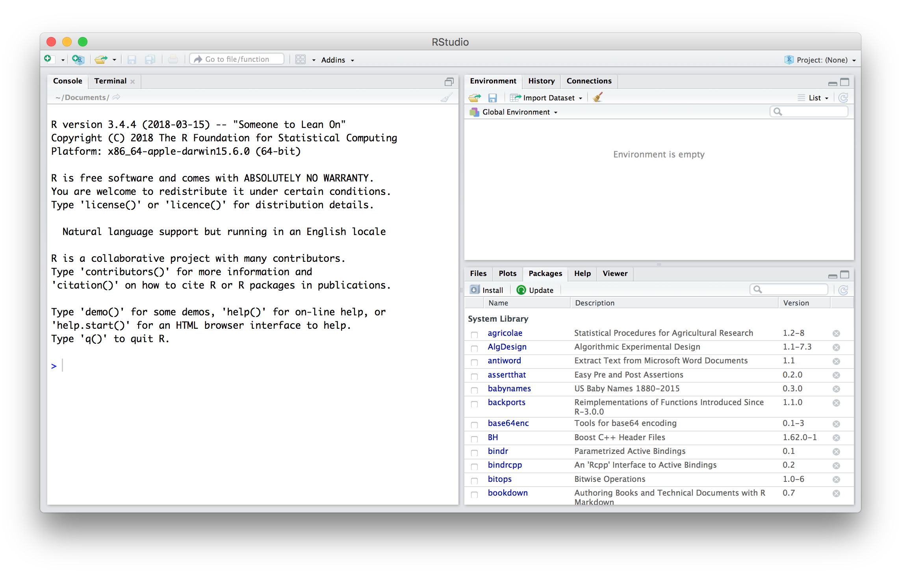Expand the workspace panes dropdown
Viewport: 924px width, 574px height.
pos(314,60)
